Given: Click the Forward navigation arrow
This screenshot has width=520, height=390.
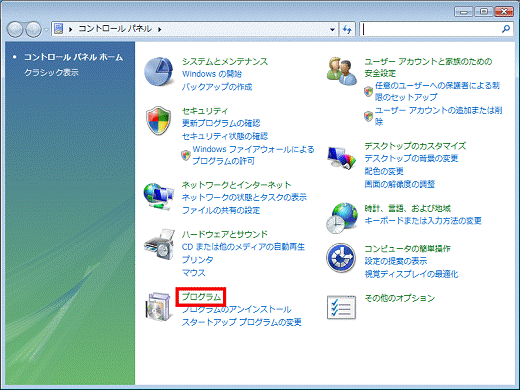Looking at the screenshot, I should [33, 29].
